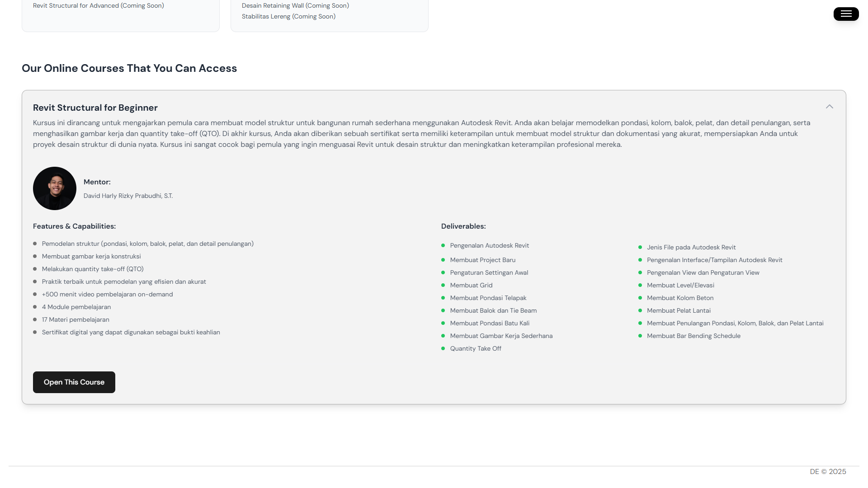
Task: Click the Membuat Kolom Beton item
Action: click(x=680, y=298)
